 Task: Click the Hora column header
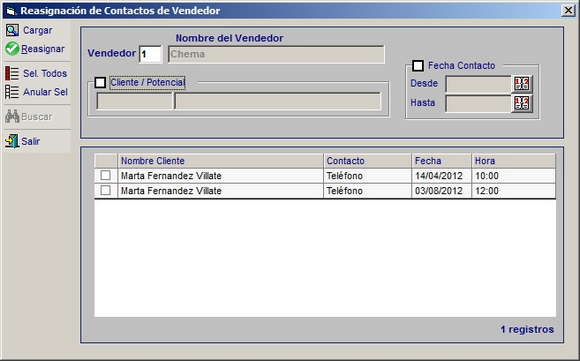click(513, 161)
